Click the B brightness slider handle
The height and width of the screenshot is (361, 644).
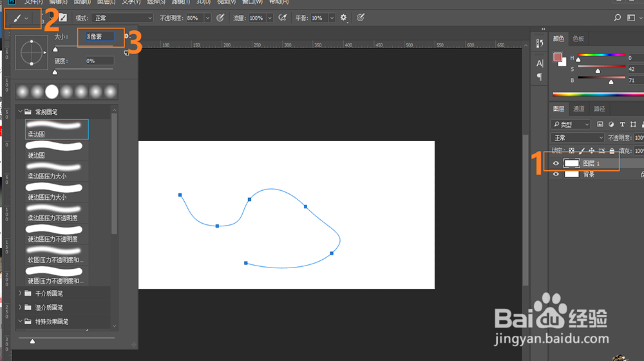coord(611,83)
